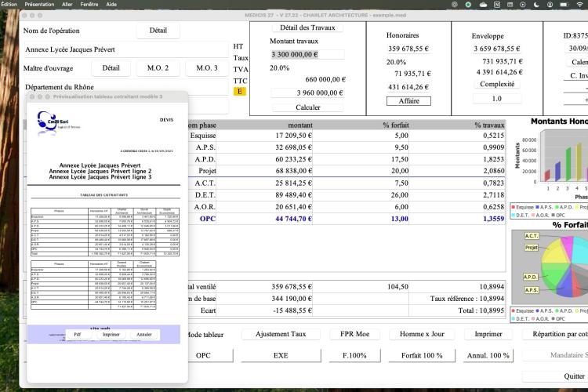The width and height of the screenshot is (588, 392).
Task: Click the red Esquisse swatch in bar chart legend
Action: (x=513, y=207)
